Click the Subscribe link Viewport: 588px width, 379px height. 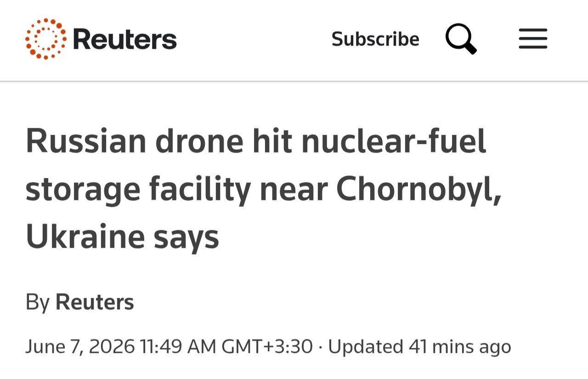click(x=375, y=39)
